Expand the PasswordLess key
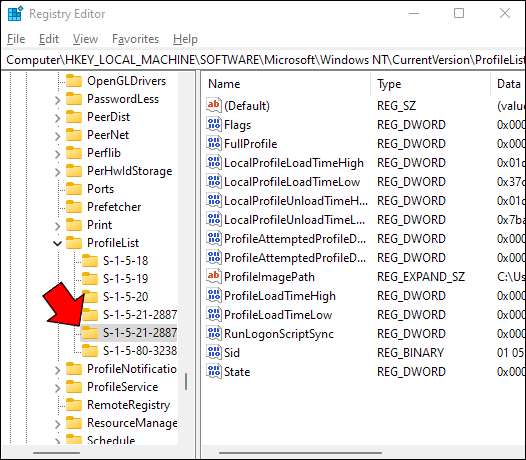Viewport: 526px width, 460px height. click(57, 100)
